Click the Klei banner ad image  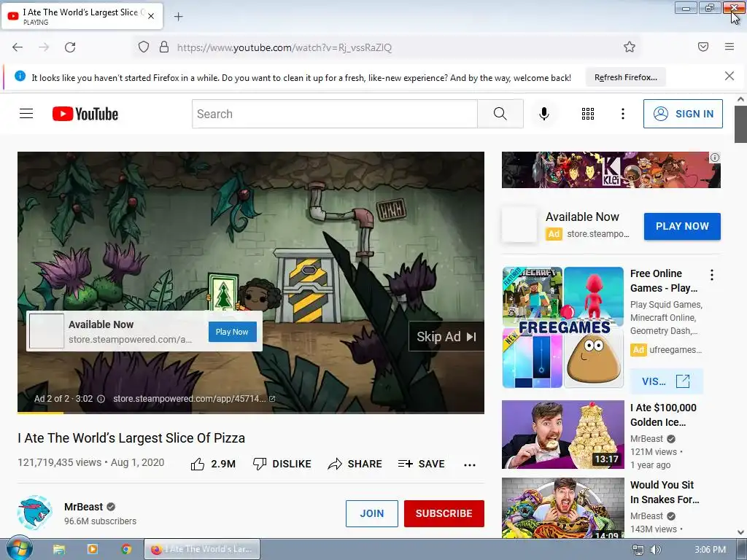[611, 170]
